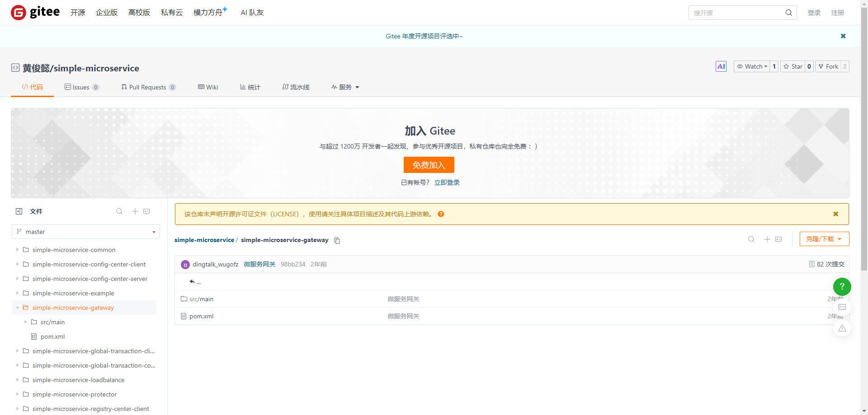This screenshot has width=868, height=415.
Task: Click the Star button
Action: (793, 66)
